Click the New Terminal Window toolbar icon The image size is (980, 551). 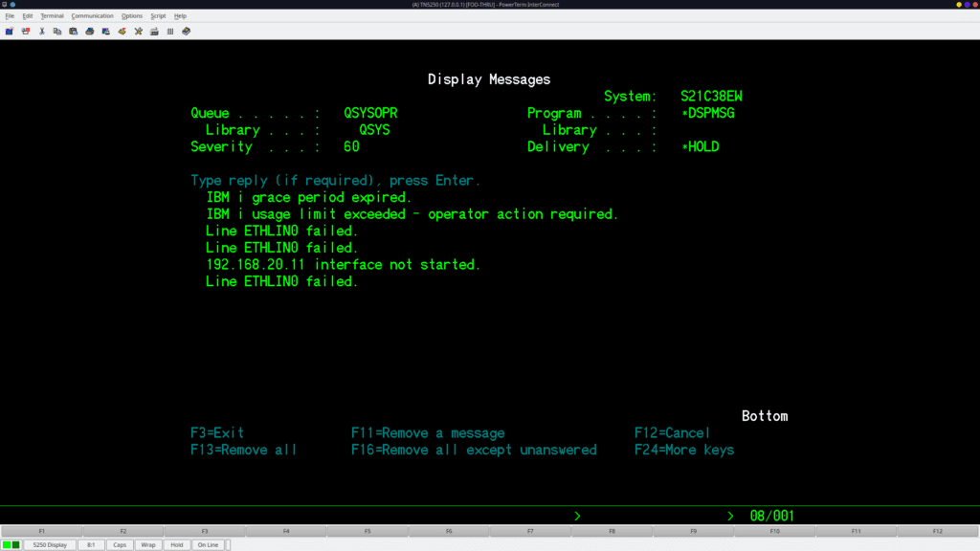[10, 32]
